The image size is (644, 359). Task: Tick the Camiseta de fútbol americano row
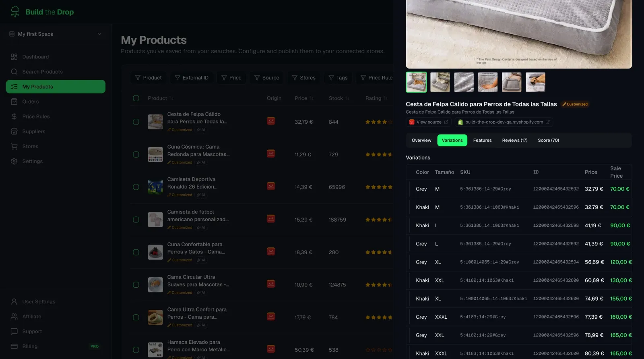[x=136, y=220]
